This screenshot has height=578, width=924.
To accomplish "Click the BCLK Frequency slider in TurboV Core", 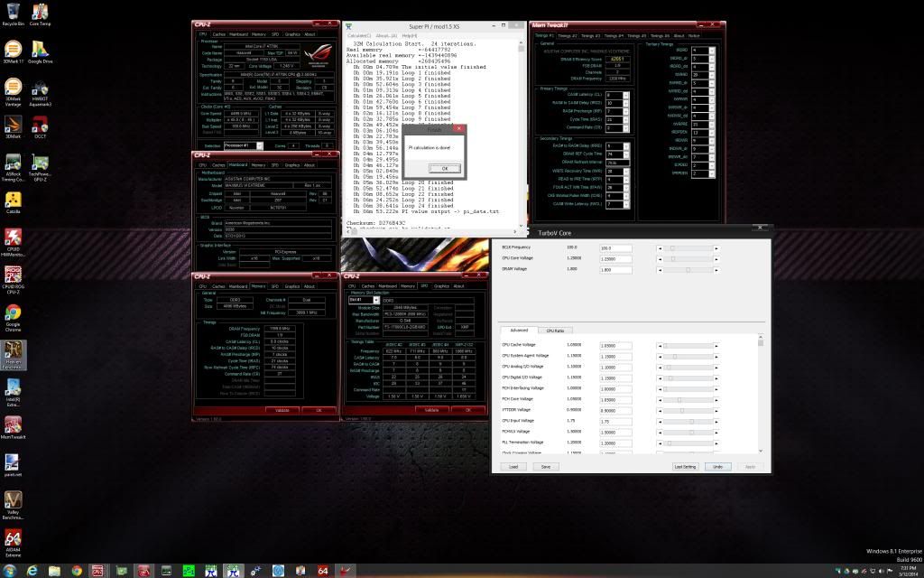I will (x=688, y=248).
